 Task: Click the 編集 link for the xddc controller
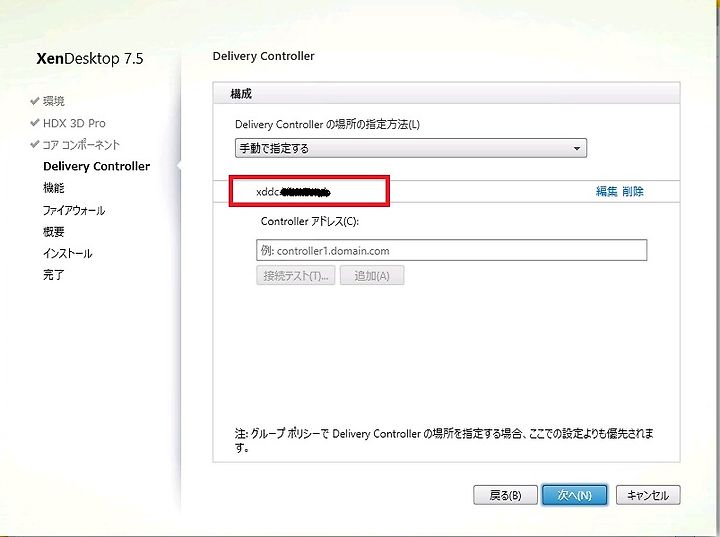pyautogui.click(x=606, y=191)
